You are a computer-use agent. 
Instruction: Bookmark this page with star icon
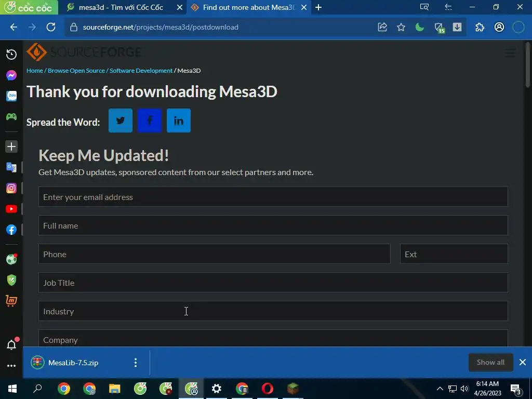point(401,27)
